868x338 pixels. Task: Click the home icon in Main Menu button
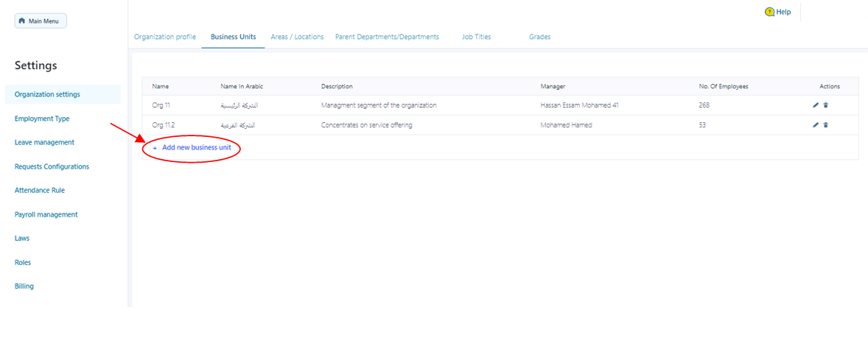22,21
